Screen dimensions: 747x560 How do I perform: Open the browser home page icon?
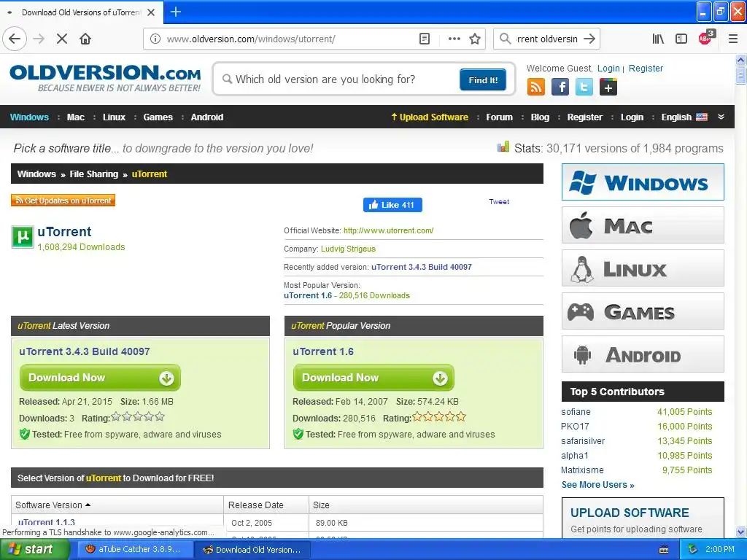(x=85, y=39)
